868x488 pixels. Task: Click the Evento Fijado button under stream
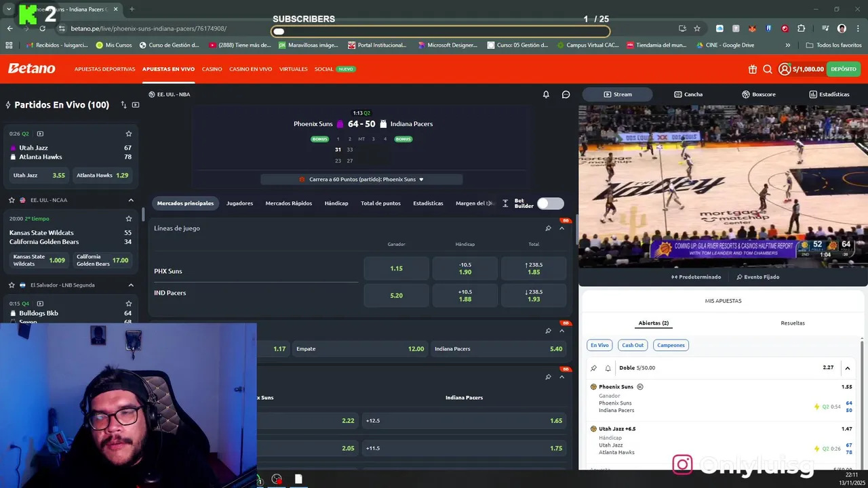[758, 277]
